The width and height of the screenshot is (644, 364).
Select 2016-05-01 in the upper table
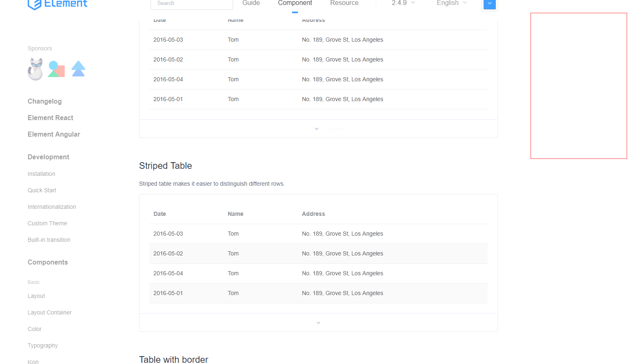[x=168, y=99]
